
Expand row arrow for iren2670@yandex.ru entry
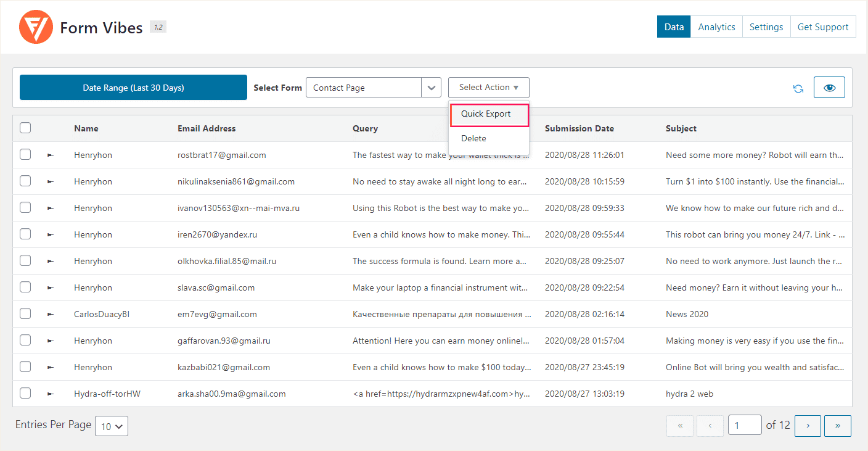[x=51, y=235]
